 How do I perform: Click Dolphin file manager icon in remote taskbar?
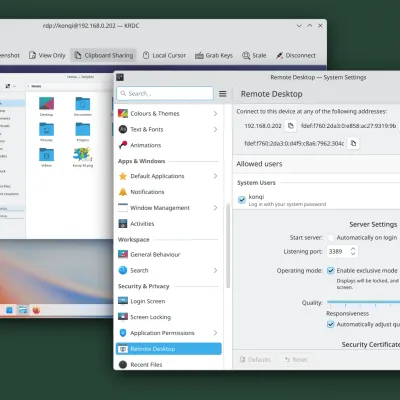[x=23, y=310]
